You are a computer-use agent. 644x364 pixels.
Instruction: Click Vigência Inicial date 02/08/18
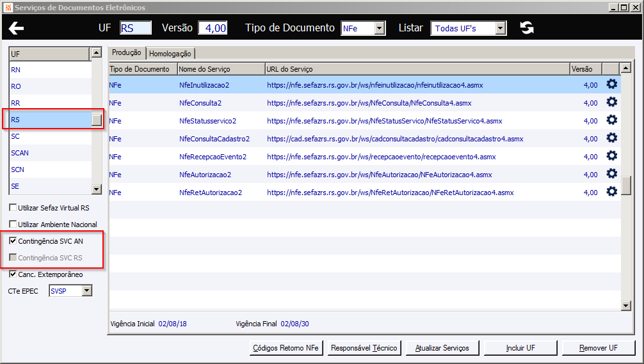(x=172, y=324)
